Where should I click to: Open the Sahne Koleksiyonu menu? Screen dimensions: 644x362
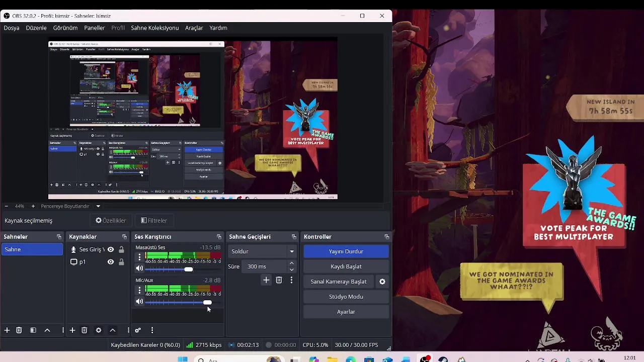(155, 28)
